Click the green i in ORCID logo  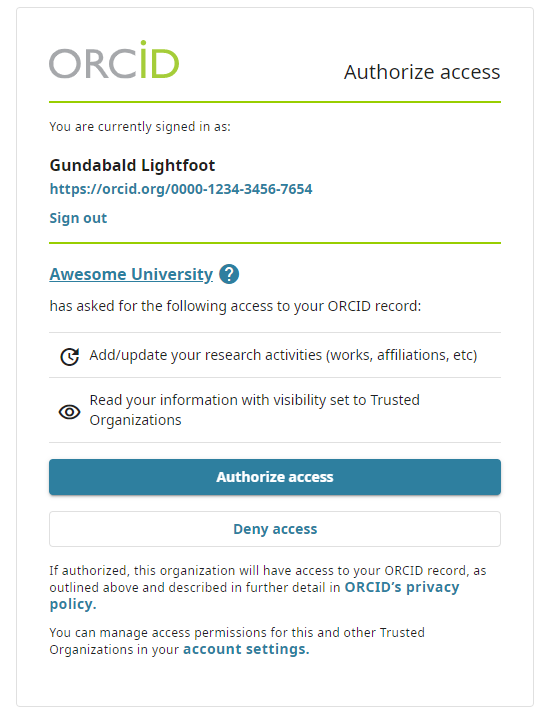pos(143,59)
